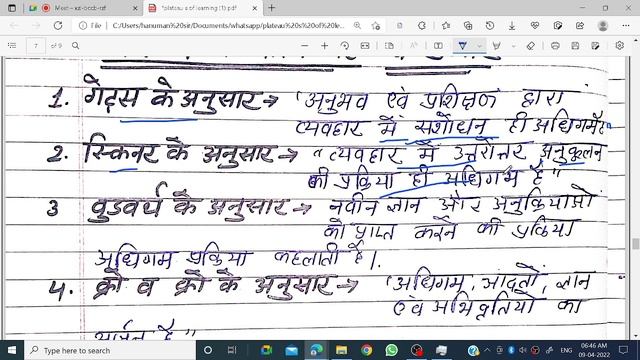Open the Favorites list
This screenshot has height=360, width=640.
coord(446,26)
